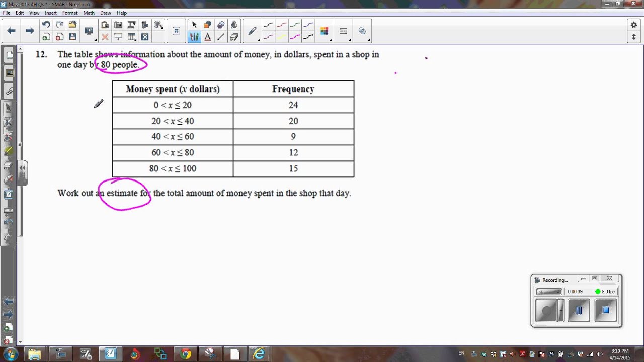Open the Attachments paperclip tab
Viewport: 644px width, 362px height.
[x=9, y=91]
